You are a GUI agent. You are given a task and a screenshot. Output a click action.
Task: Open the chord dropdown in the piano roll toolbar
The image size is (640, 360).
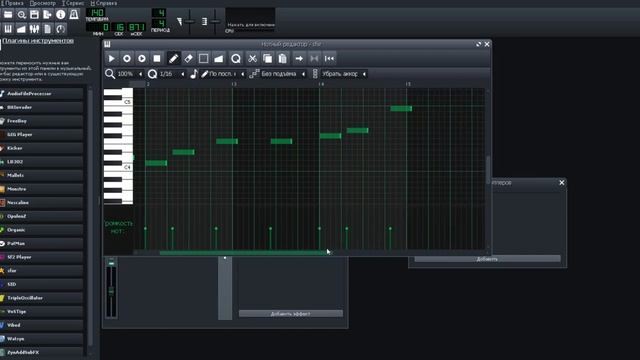click(344, 74)
